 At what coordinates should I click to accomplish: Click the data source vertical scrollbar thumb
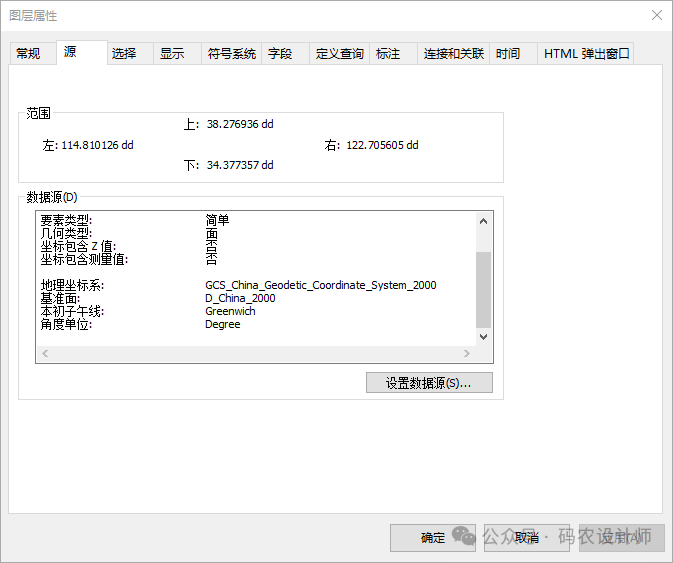click(x=484, y=289)
